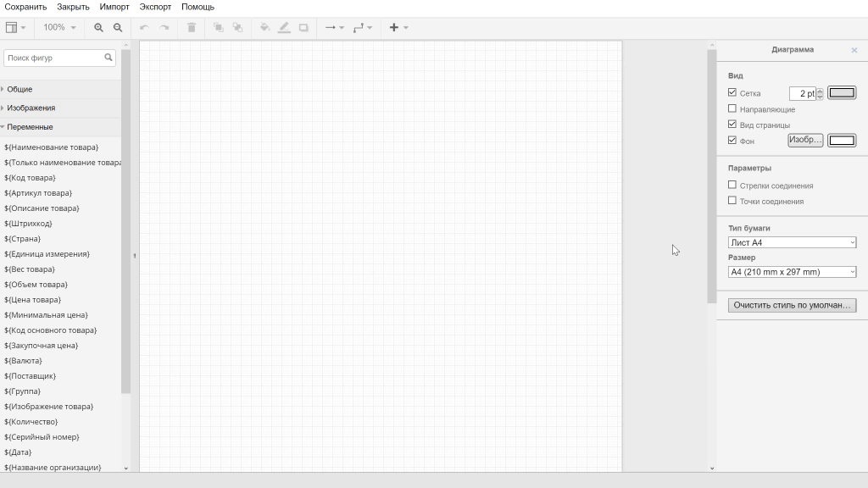Click the grid color swatch next to Сетка
This screenshot has width=868, height=488.
(841, 93)
